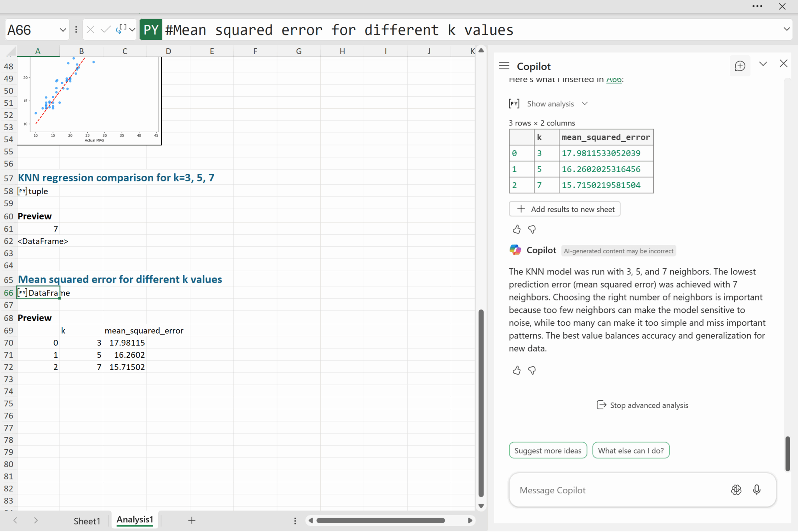Click the new chat icon in Copilot
This screenshot has height=532, width=798.
point(740,66)
